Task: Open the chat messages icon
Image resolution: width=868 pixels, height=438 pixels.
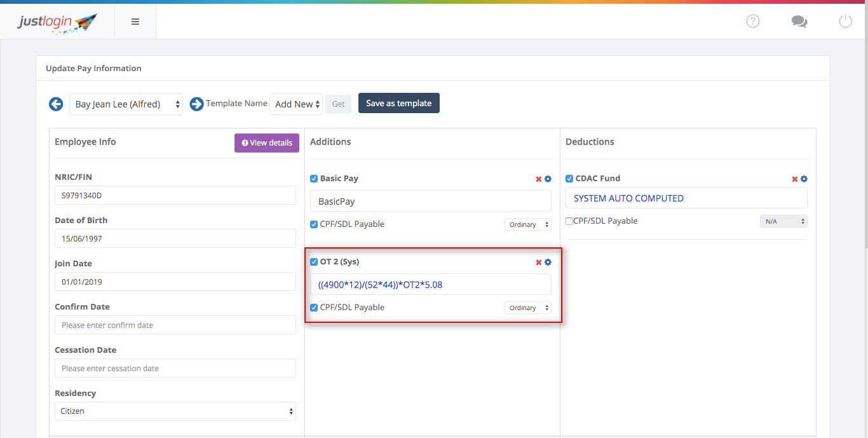Action: 799,22
